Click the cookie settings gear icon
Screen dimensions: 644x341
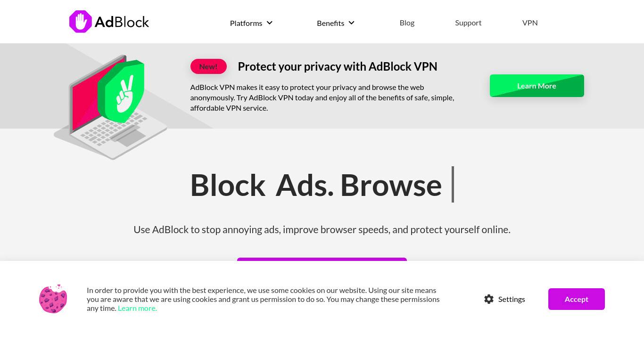tap(489, 299)
